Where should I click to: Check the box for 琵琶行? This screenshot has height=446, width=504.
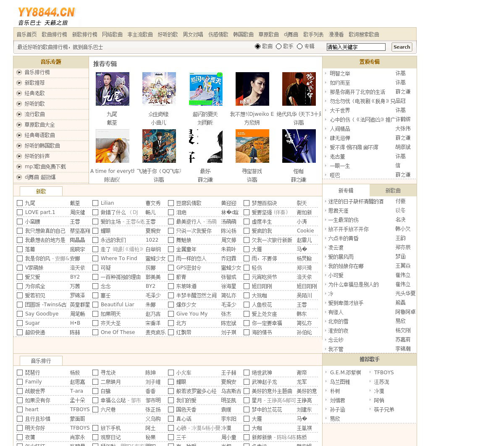(x=20, y=373)
